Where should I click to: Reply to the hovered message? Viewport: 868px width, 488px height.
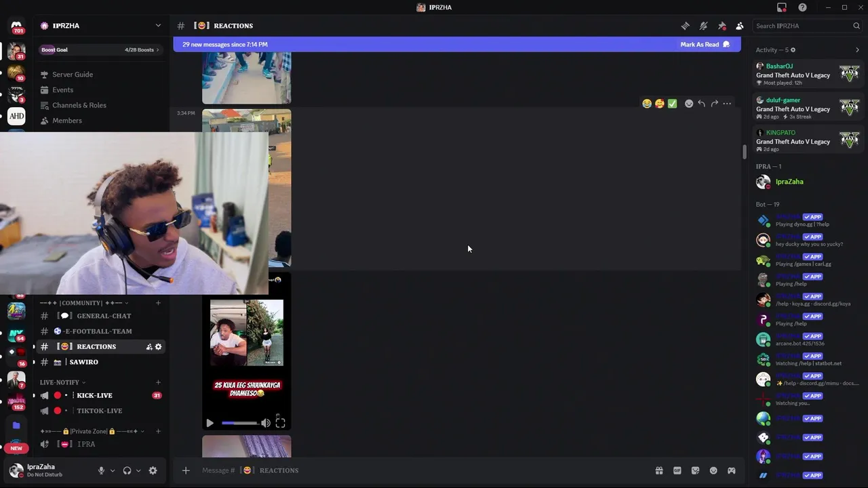[x=702, y=104]
